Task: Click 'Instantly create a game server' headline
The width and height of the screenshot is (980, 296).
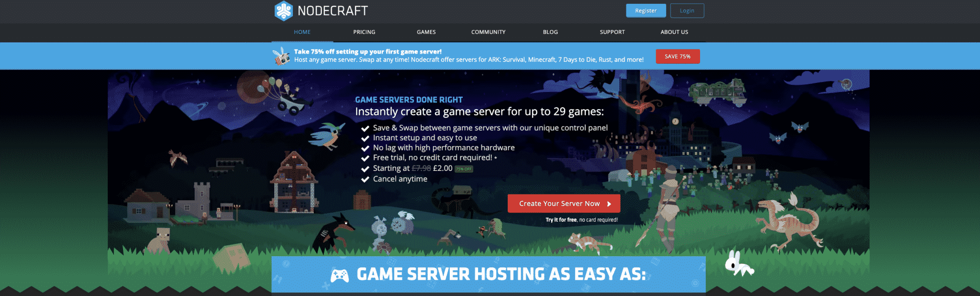Action: 479,112
